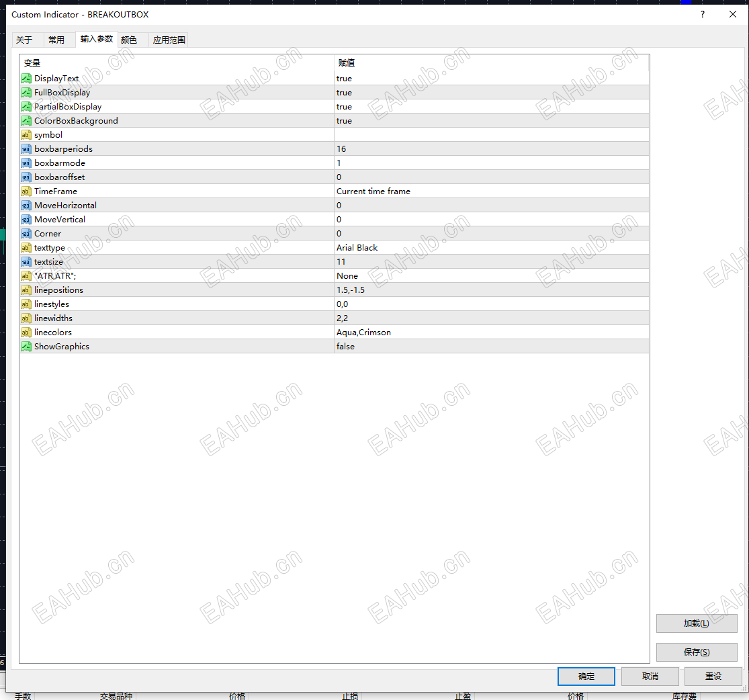Click the DisplayText boolean type icon
Viewport: 749px width, 700px height.
point(26,79)
